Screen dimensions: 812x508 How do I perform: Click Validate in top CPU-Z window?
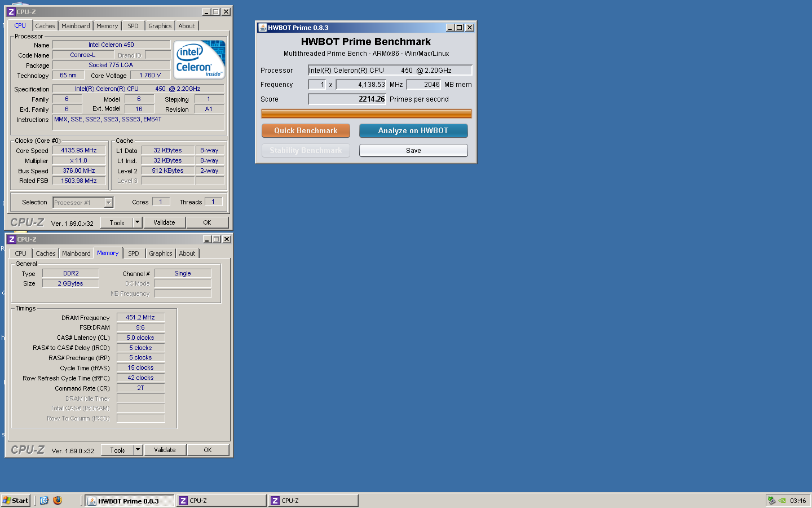[x=164, y=222]
